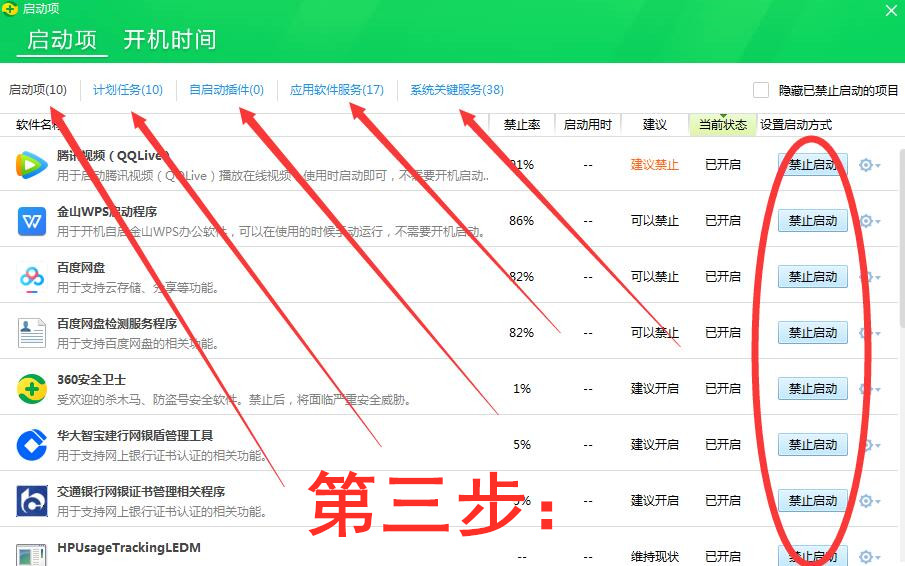The width and height of the screenshot is (905, 566).
Task: Open gear settings for 腾讯视频 row
Action: point(869,165)
